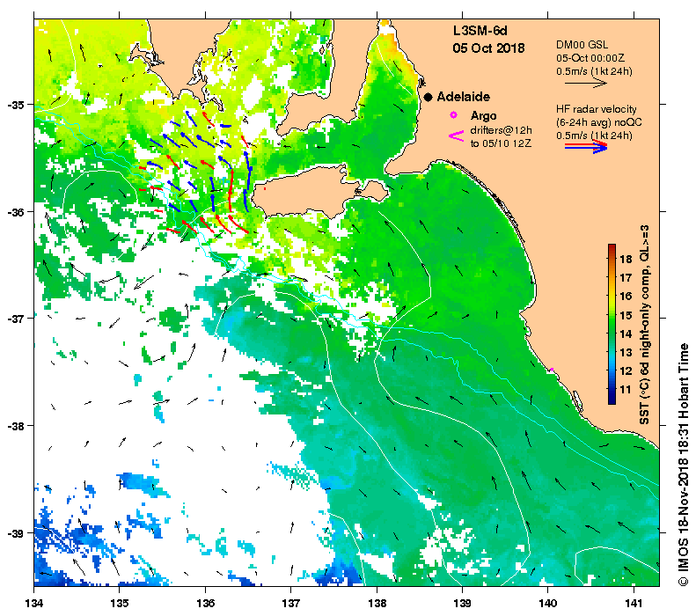Click the '05 Oct 2018' date text
The image size is (696, 616).
tap(488, 48)
